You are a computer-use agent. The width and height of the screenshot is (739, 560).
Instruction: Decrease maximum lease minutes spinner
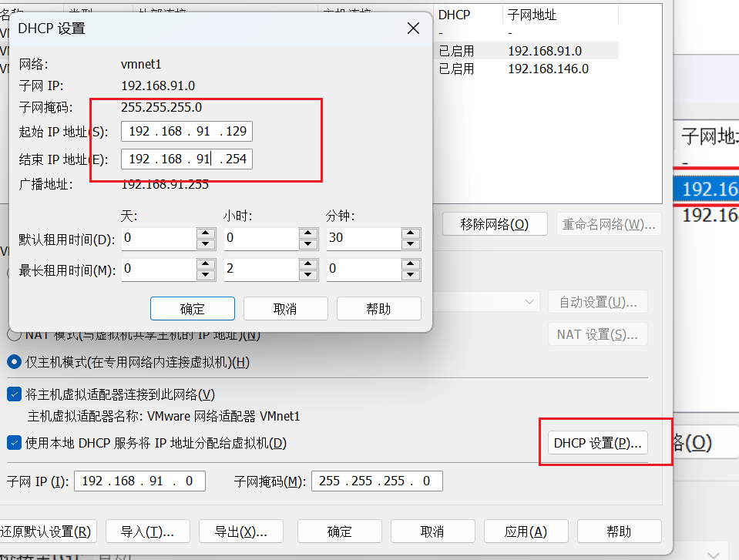(412, 275)
